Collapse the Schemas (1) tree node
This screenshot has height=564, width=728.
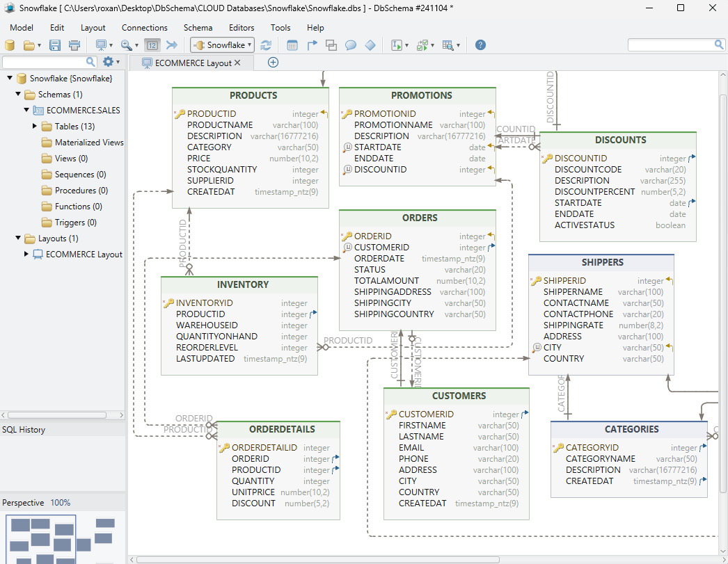tap(18, 95)
